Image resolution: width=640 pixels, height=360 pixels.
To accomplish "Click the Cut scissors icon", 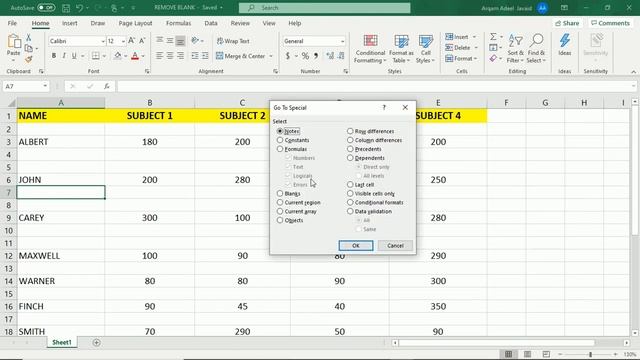I will [x=29, y=38].
